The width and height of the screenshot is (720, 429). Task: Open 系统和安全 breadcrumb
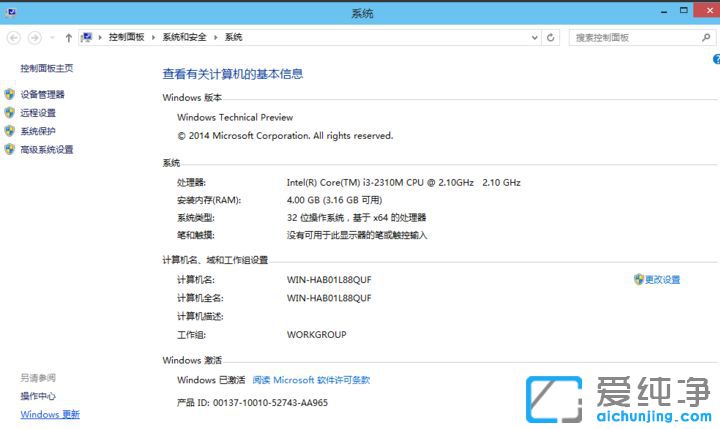point(184,37)
